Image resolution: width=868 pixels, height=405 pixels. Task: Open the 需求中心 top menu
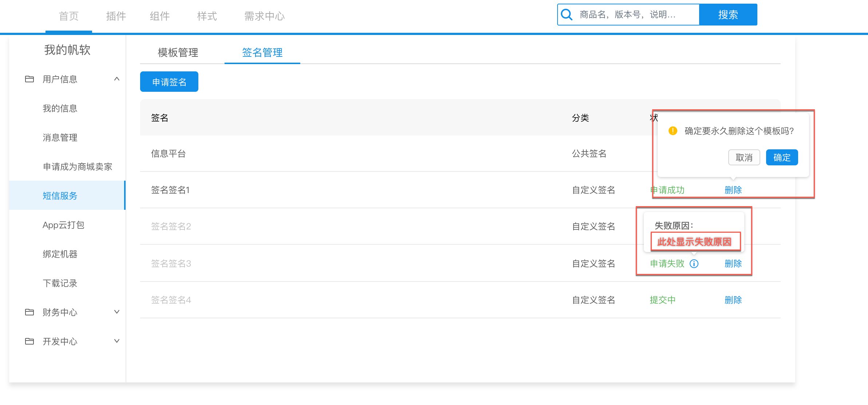tap(264, 16)
